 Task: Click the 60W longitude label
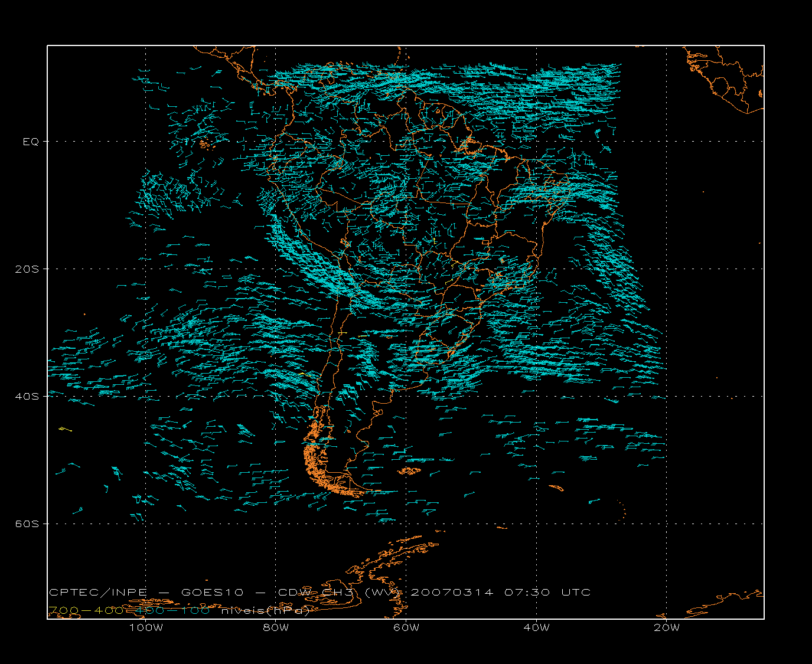click(406, 627)
